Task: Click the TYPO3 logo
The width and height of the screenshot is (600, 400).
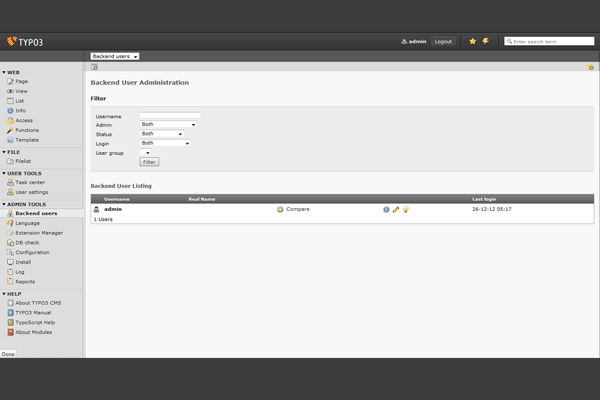Action: 25,42
